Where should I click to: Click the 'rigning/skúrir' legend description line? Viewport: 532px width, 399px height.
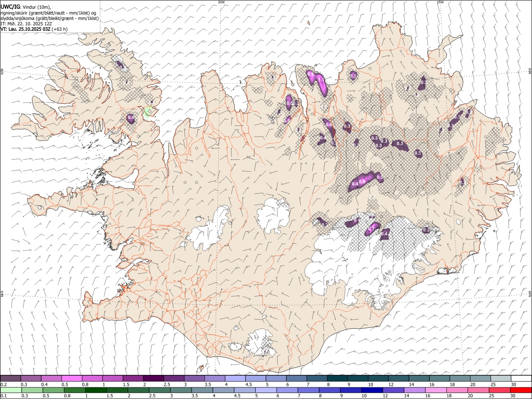[x=48, y=13]
